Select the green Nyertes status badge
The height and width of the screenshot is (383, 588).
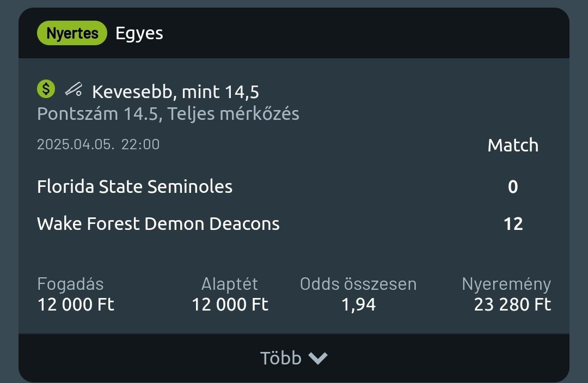72,33
